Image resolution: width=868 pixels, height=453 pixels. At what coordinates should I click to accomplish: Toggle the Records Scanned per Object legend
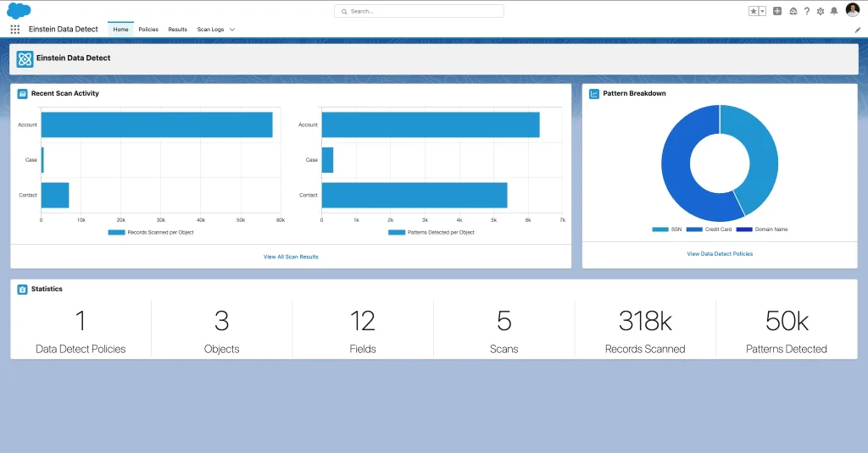[151, 232]
